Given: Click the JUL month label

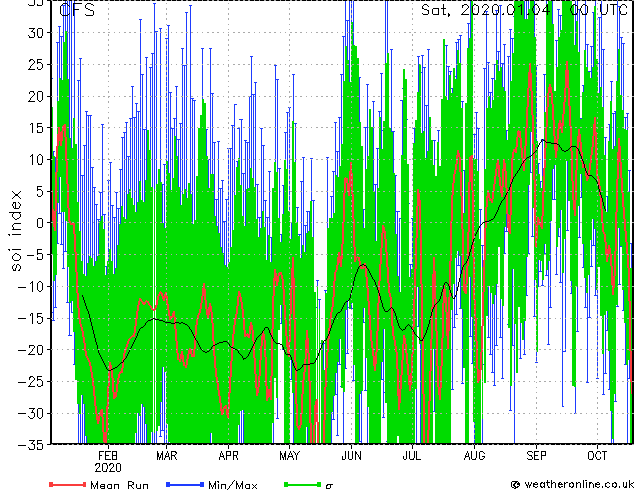Looking at the screenshot, I should [x=412, y=456].
